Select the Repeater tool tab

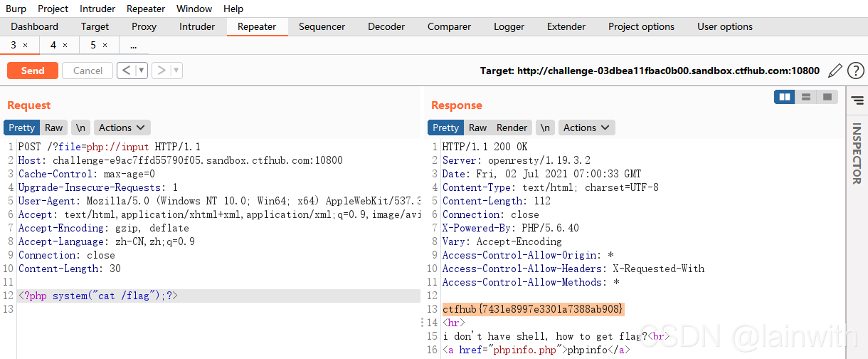[257, 26]
